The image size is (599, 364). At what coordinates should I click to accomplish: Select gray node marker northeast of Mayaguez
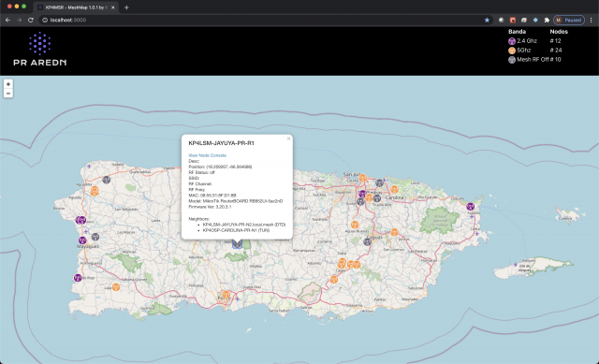pyautogui.click(x=95, y=237)
